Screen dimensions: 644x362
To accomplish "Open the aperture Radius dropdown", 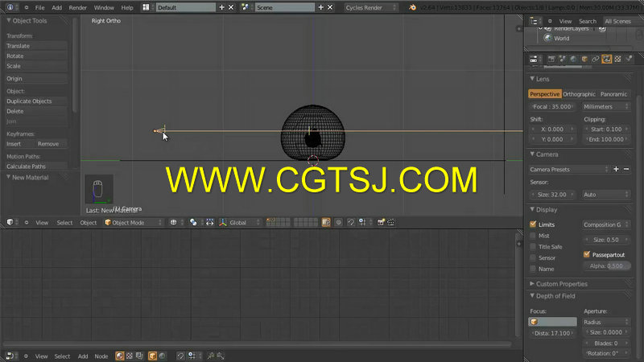I will tap(606, 322).
